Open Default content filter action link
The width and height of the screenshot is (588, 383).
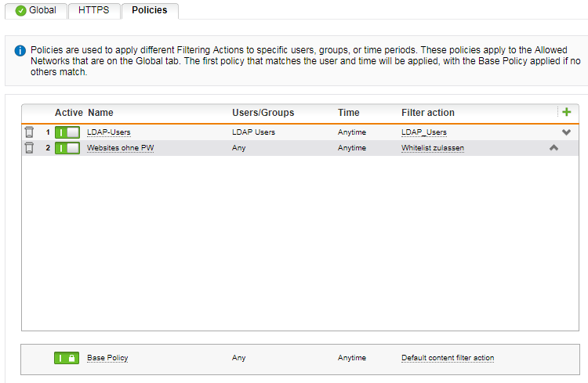tap(448, 358)
